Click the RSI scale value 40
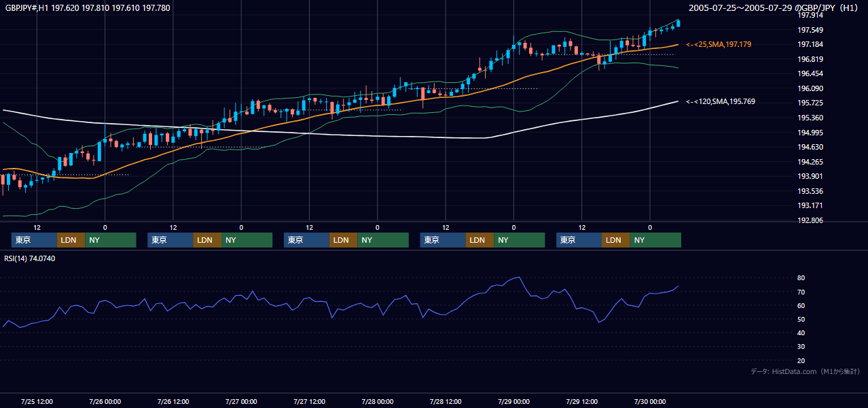 click(801, 333)
